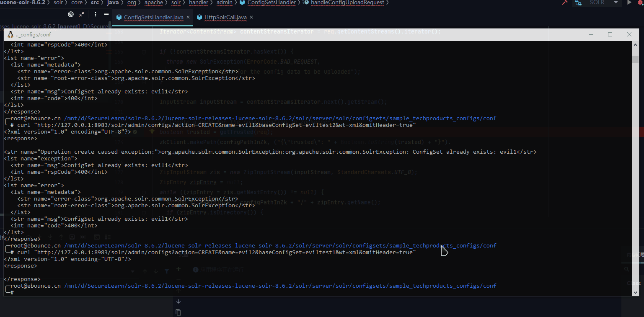Open project panel options three-dot menu

coord(96,14)
